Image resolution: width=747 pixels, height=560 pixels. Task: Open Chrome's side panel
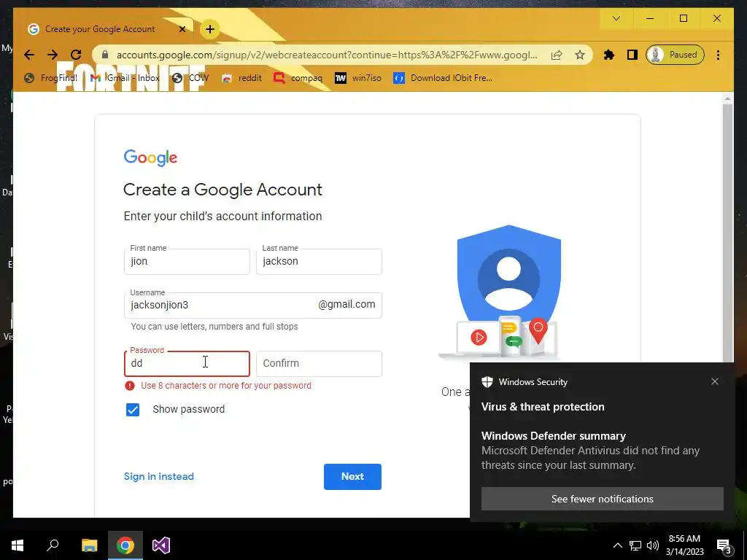(632, 55)
